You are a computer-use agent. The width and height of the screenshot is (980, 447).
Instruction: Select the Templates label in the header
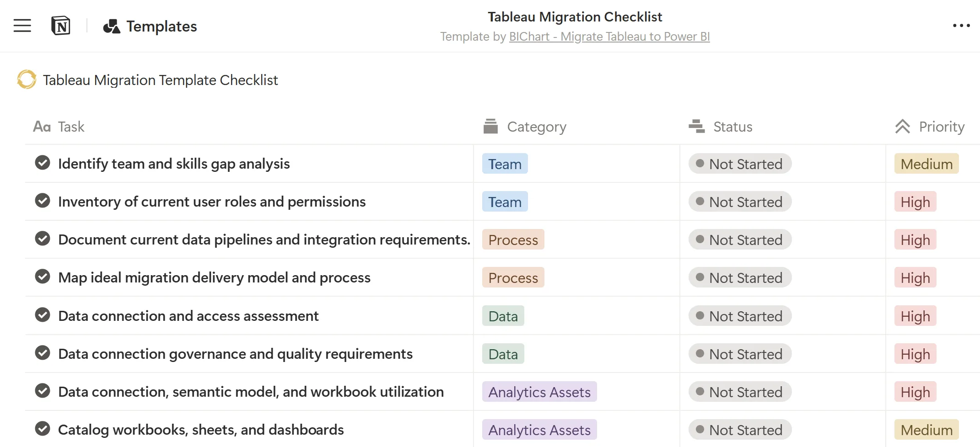[x=161, y=26]
